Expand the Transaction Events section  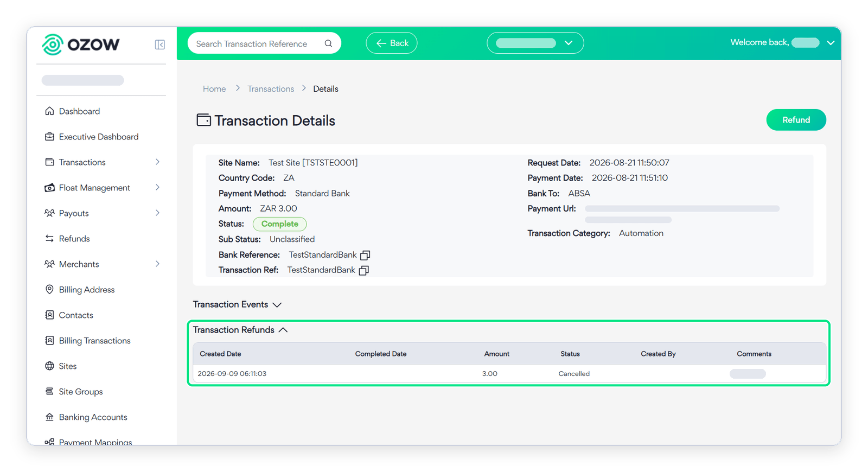[277, 305]
